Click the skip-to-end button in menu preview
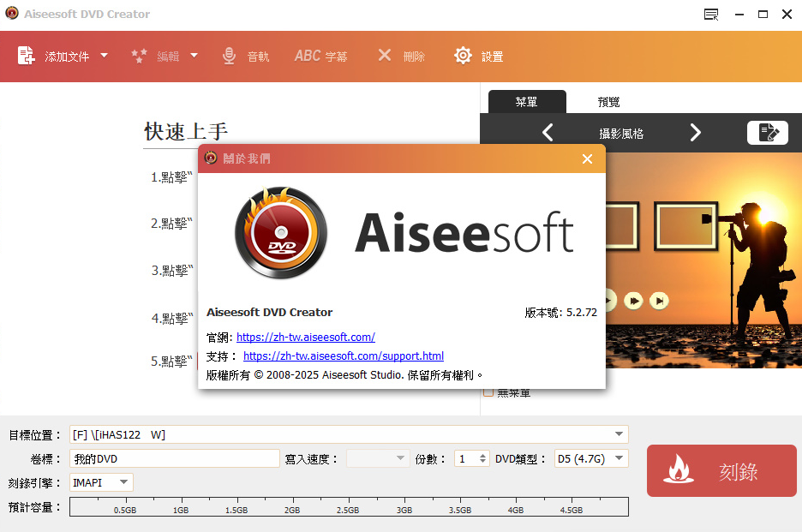Screen dimensions: 802x532 659,301
